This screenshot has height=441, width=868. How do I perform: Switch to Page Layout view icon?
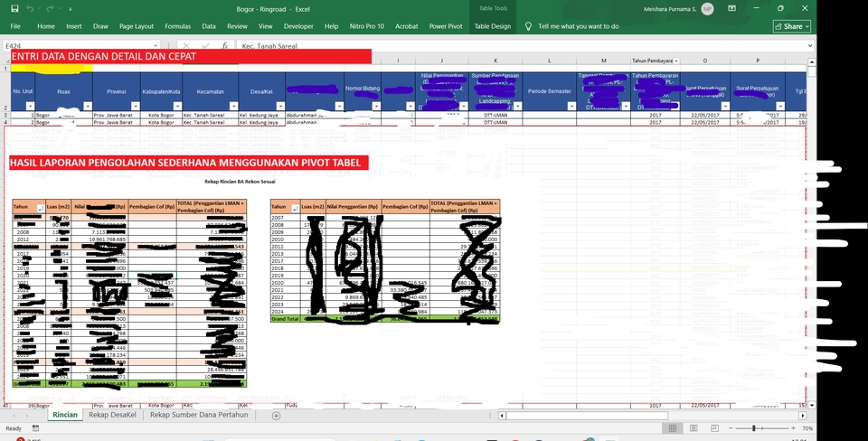tap(693, 428)
